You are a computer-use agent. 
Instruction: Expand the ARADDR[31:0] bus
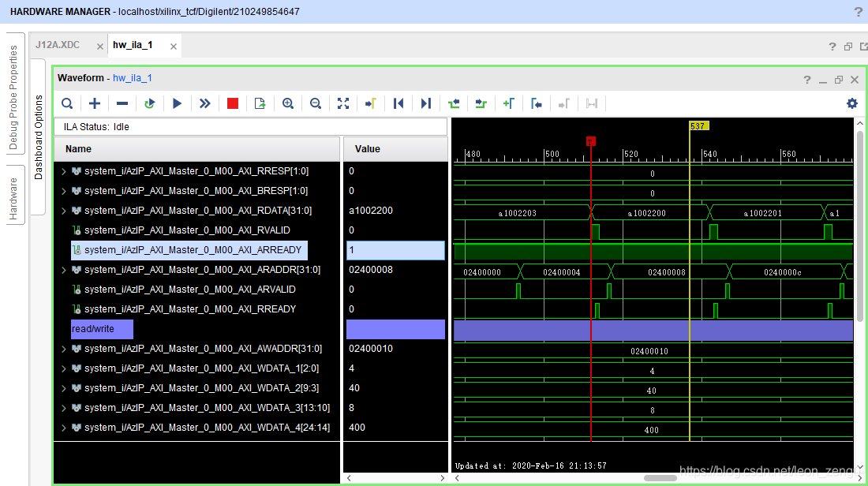(x=64, y=270)
